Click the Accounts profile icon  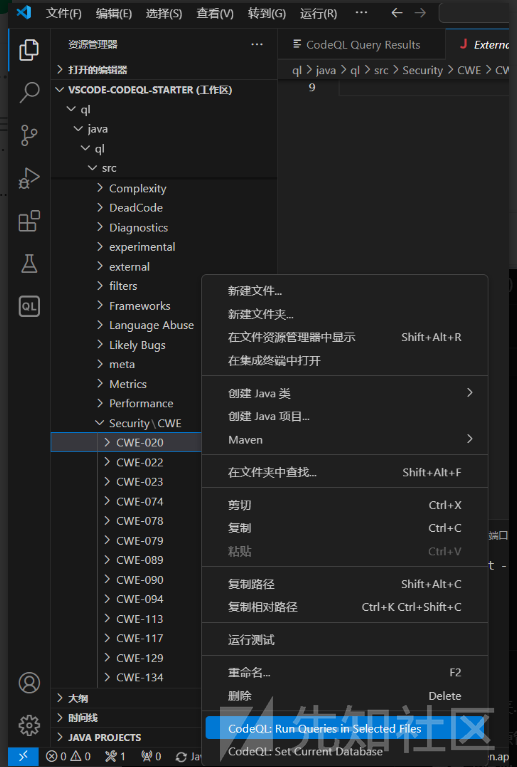[x=29, y=683]
